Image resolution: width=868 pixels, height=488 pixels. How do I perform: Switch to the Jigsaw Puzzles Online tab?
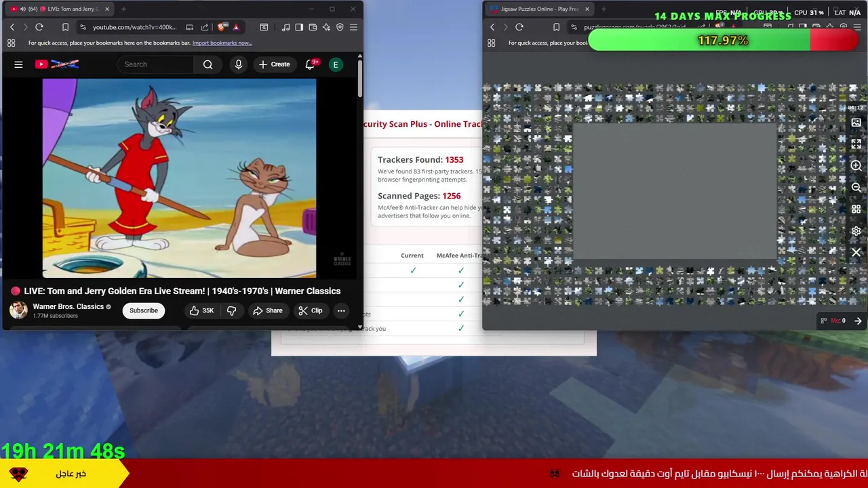(x=539, y=9)
